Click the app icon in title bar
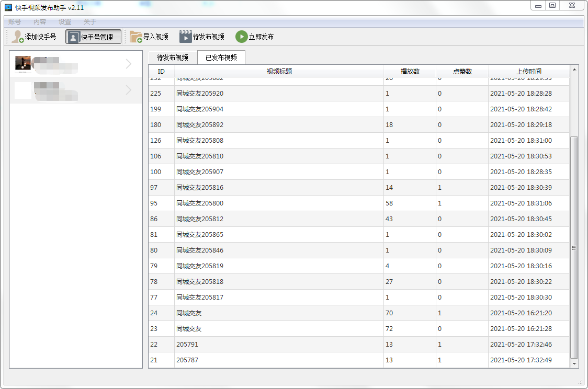 tap(8, 7)
